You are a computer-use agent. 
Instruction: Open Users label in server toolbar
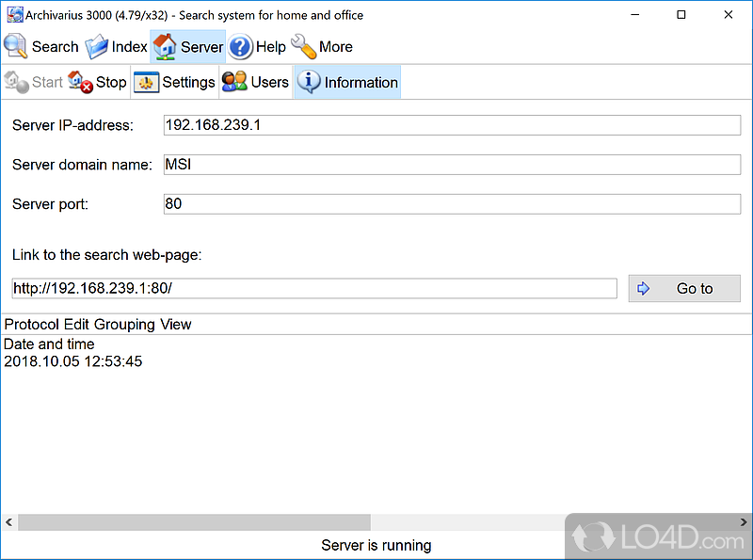(x=269, y=82)
